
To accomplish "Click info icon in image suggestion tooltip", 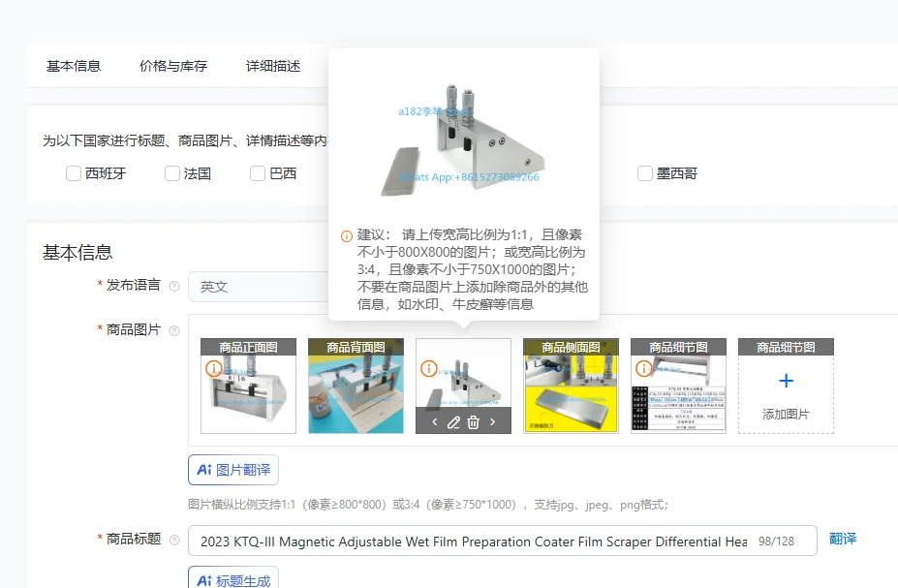I will (347, 236).
